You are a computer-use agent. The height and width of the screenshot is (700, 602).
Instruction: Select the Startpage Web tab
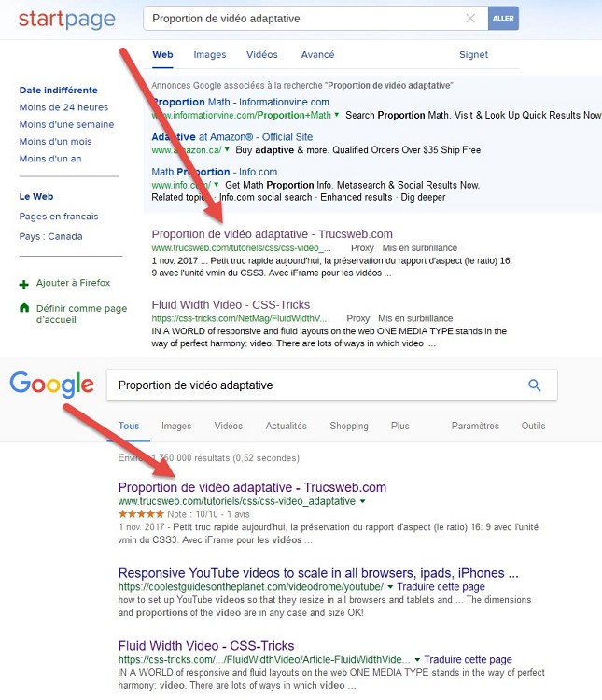pos(162,54)
